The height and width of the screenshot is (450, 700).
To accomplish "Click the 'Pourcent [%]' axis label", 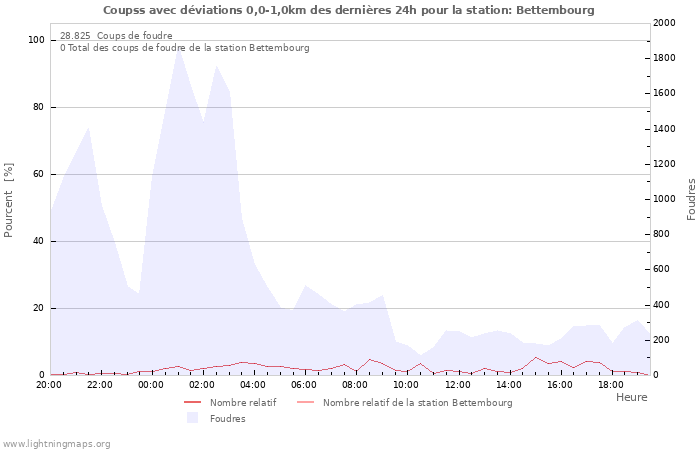I will [8, 200].
